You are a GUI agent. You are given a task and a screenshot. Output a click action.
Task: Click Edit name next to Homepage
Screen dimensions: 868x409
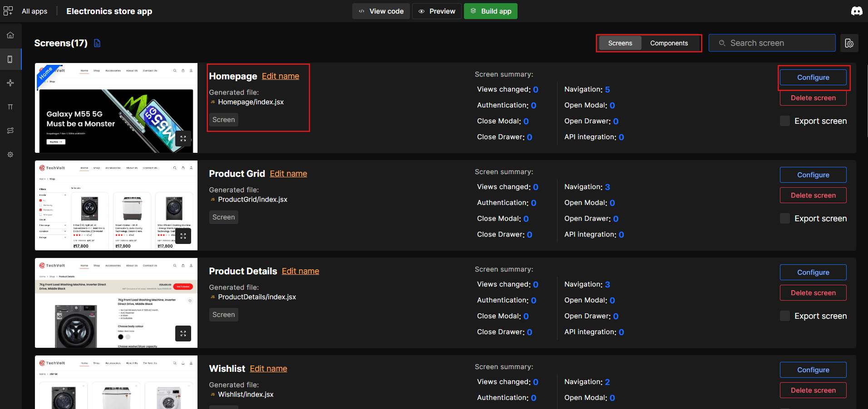click(281, 76)
